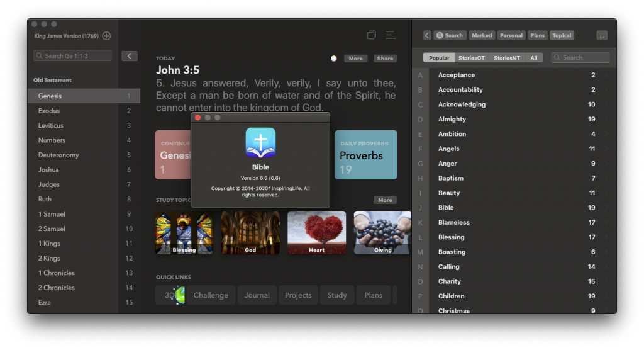Add a Bible version with the plus icon

[x=106, y=36]
